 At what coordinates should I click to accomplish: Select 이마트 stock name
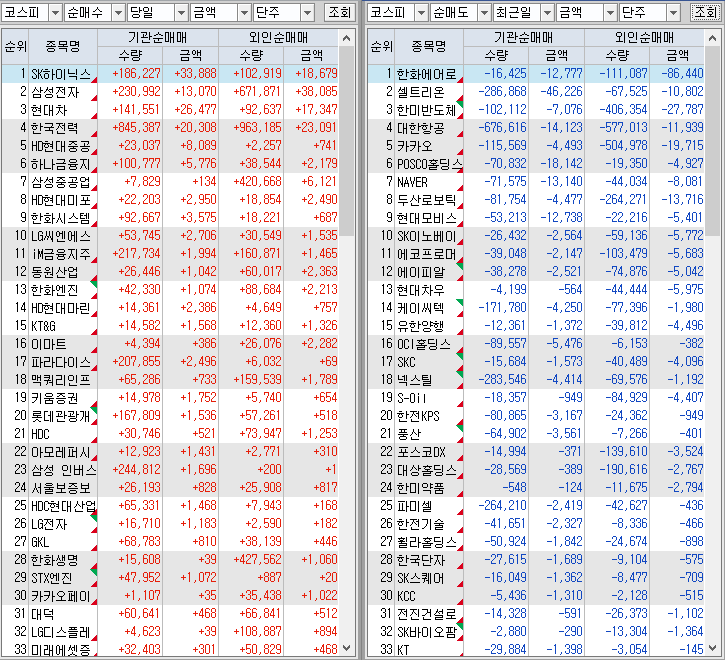49,345
